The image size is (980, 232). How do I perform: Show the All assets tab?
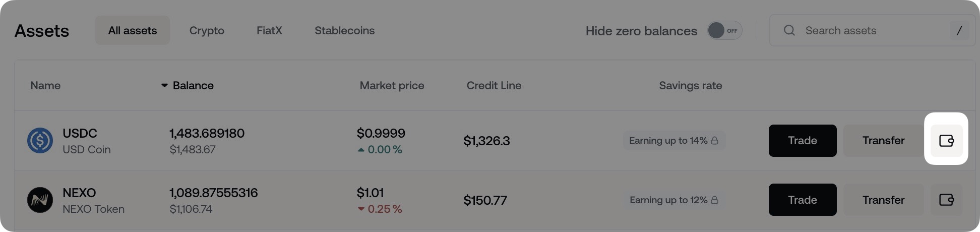tap(133, 31)
